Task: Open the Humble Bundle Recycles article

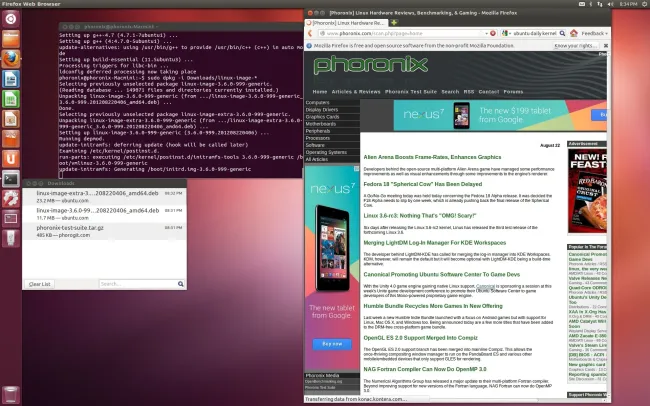Action: (x=433, y=306)
